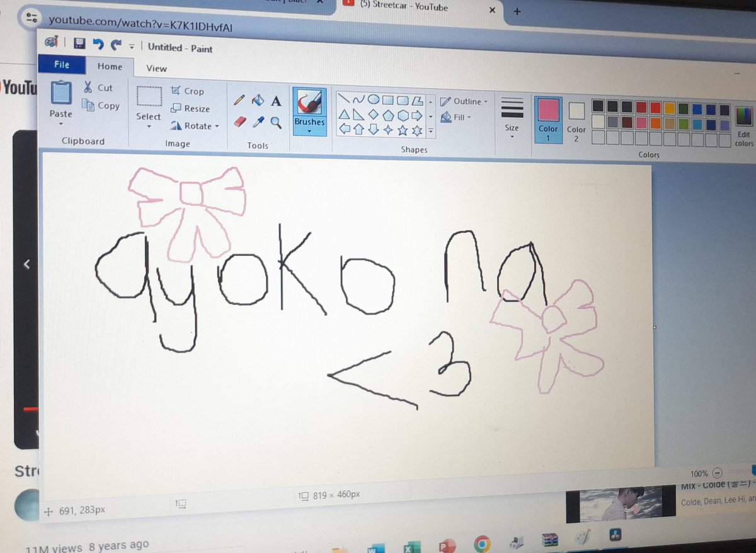Viewport: 756px width, 553px height.
Task: Click the site information icon in address bar
Action: click(30, 18)
